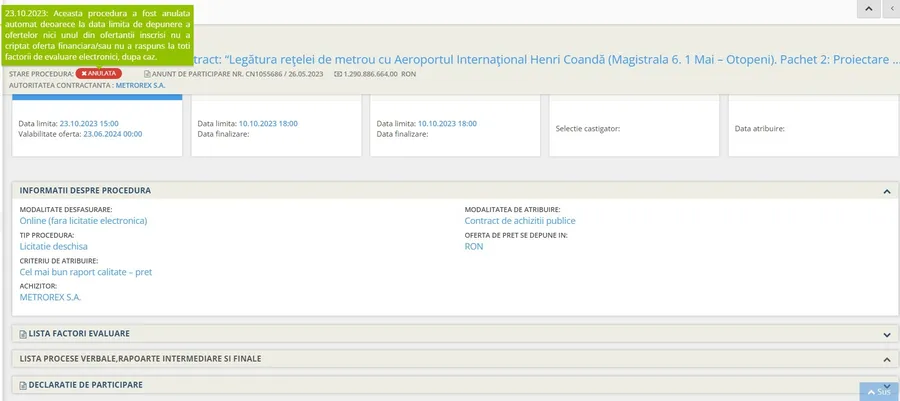
Task: Click the Sus scroll-to-top button
Action: coord(878,391)
